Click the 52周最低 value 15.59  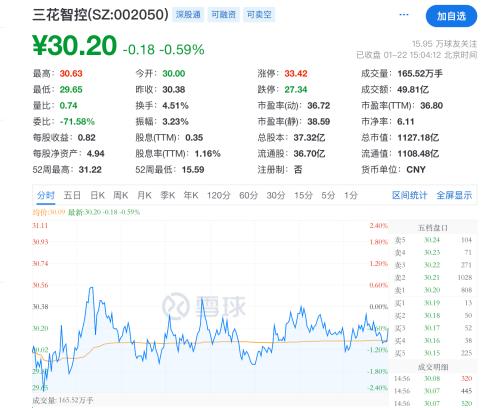click(x=193, y=169)
